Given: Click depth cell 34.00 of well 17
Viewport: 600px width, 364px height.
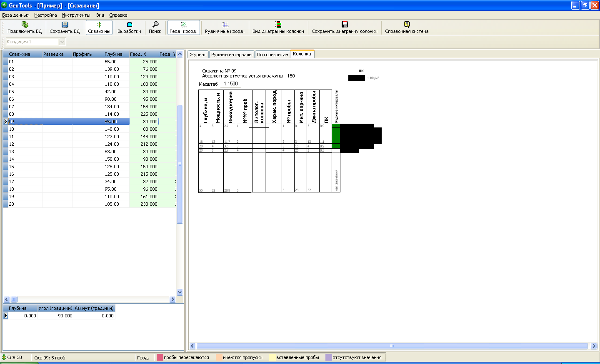Looking at the screenshot, I should 116,182.
